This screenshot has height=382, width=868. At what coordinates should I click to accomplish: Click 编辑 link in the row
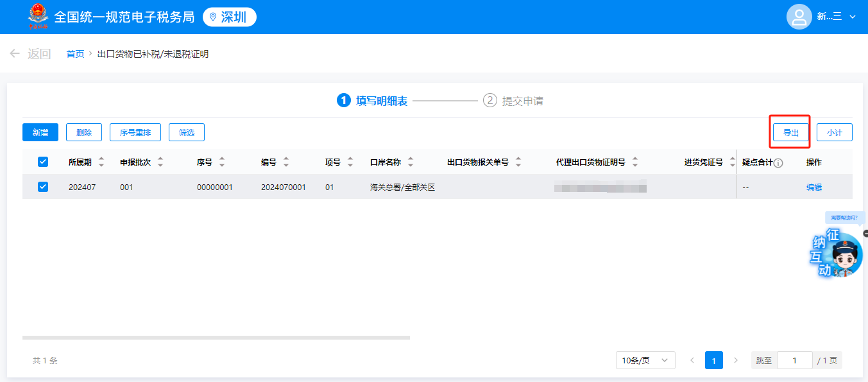pos(814,187)
